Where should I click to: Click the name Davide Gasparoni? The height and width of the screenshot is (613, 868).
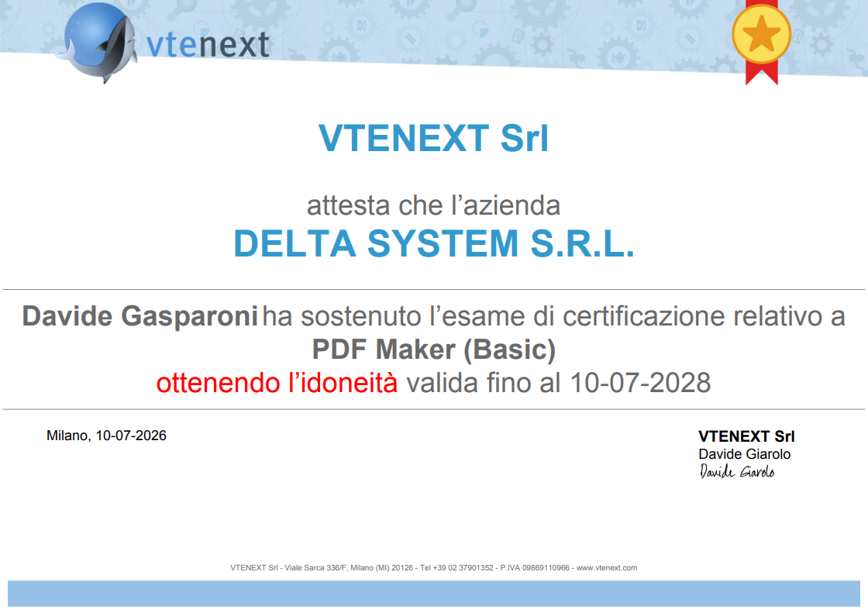click(140, 317)
